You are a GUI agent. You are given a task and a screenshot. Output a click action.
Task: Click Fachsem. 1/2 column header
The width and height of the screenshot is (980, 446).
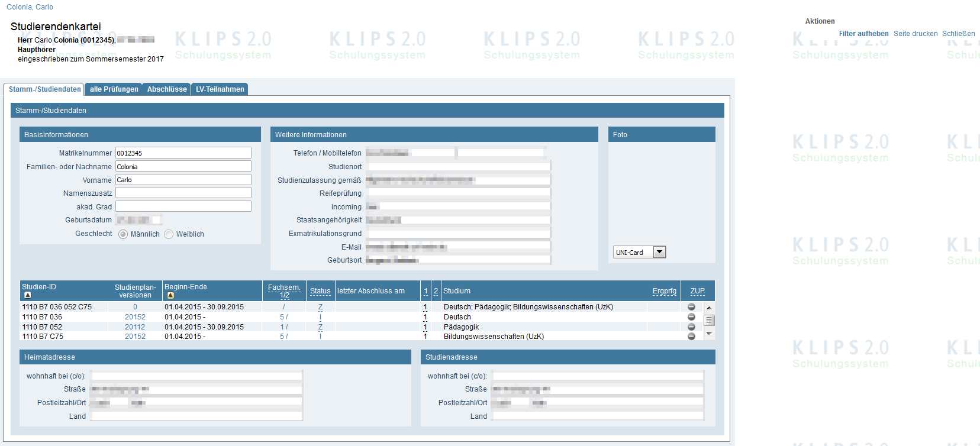click(284, 291)
